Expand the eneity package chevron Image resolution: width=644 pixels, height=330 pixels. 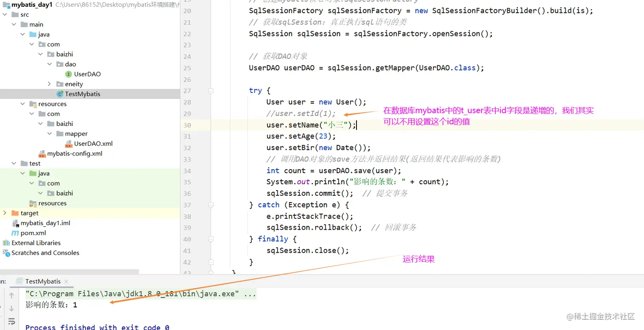(50, 84)
